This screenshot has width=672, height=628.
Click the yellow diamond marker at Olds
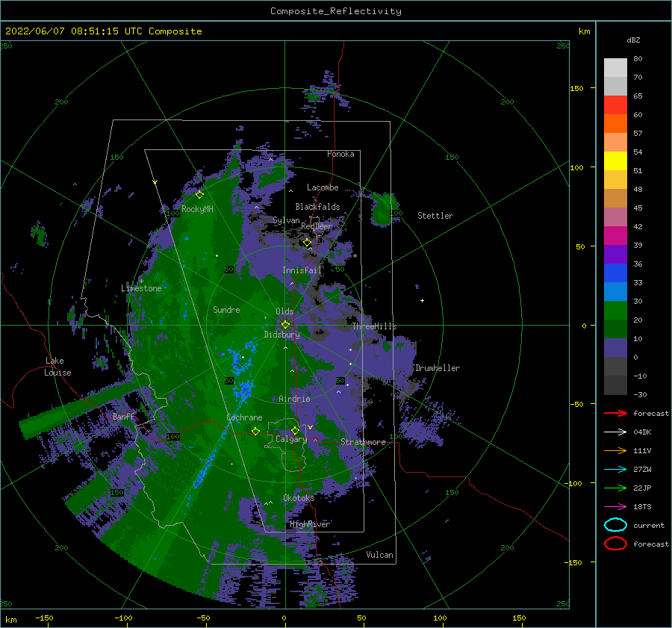tap(285, 325)
